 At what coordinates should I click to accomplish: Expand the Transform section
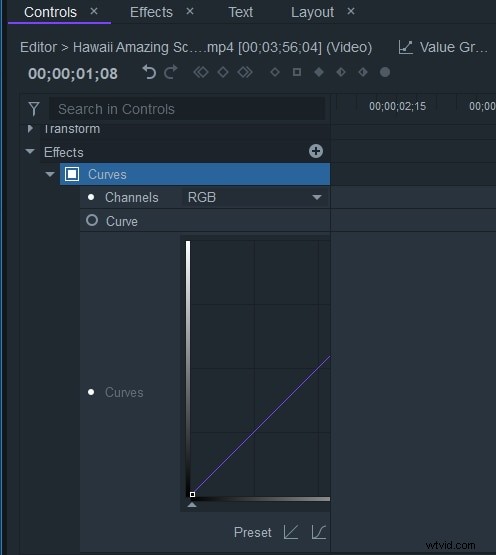click(x=30, y=128)
